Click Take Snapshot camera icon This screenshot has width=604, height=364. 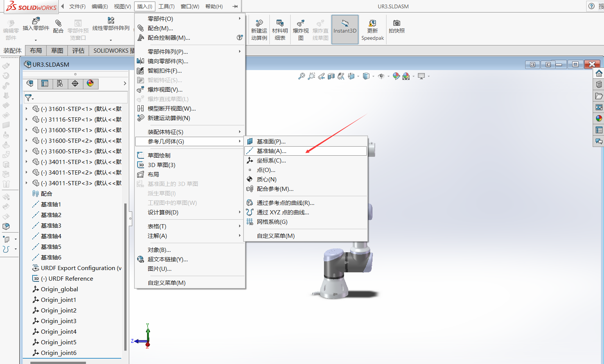[x=397, y=23]
